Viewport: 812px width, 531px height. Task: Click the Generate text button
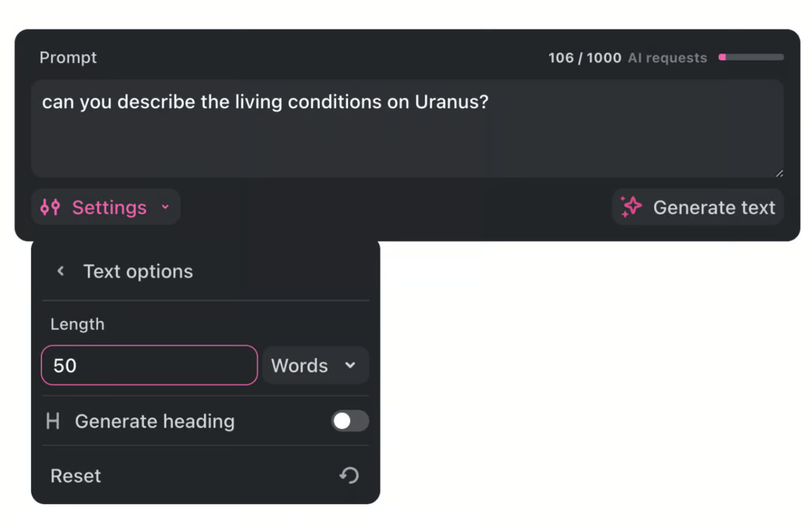point(698,207)
